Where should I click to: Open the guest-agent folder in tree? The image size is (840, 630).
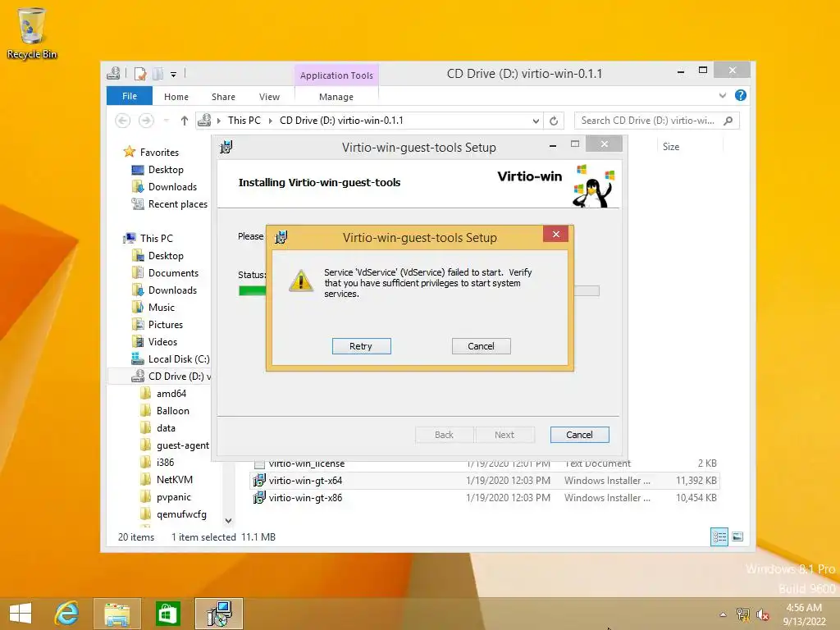182,445
